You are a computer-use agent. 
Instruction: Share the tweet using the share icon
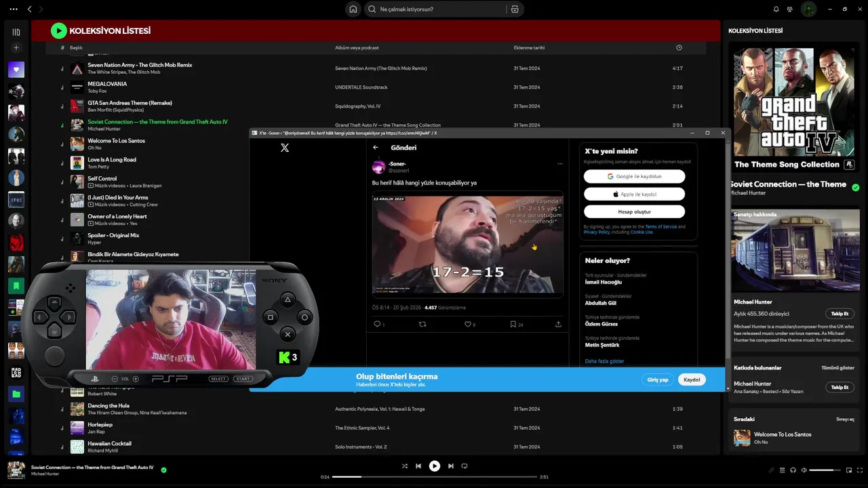558,325
